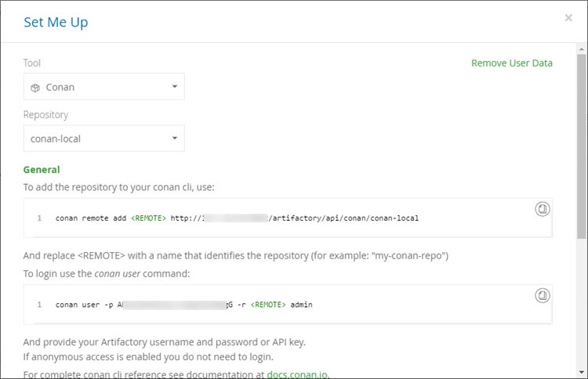The height and width of the screenshot is (379, 588).
Task: Close the Set Me Up dialog
Action: (568, 18)
